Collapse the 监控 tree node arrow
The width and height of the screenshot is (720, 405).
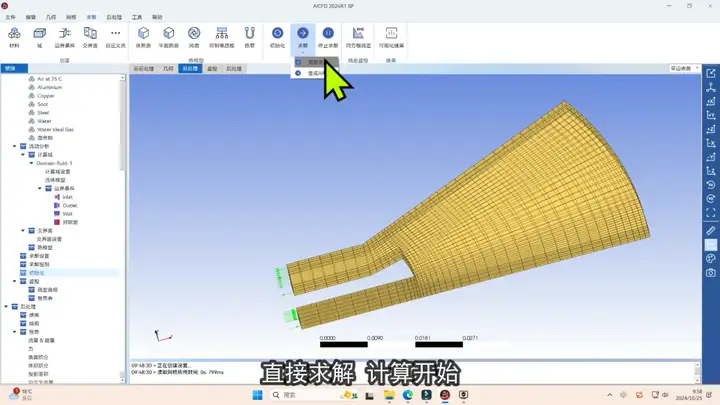point(14,281)
